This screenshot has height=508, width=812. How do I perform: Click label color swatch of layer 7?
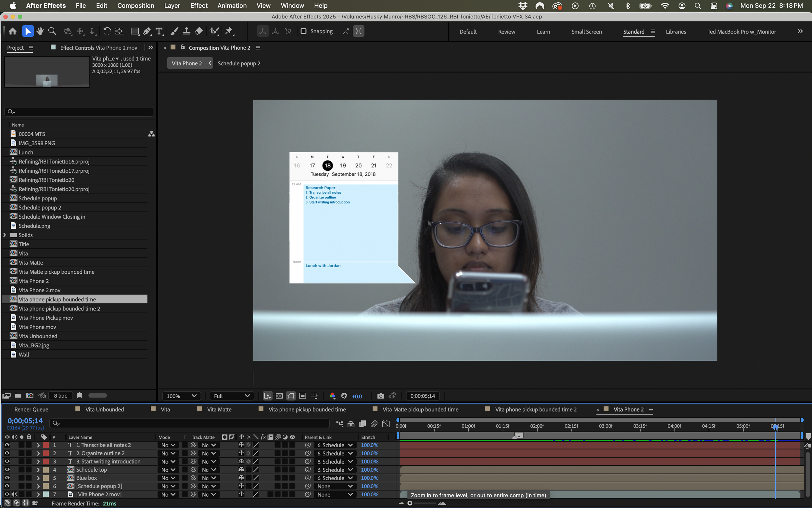click(46, 494)
